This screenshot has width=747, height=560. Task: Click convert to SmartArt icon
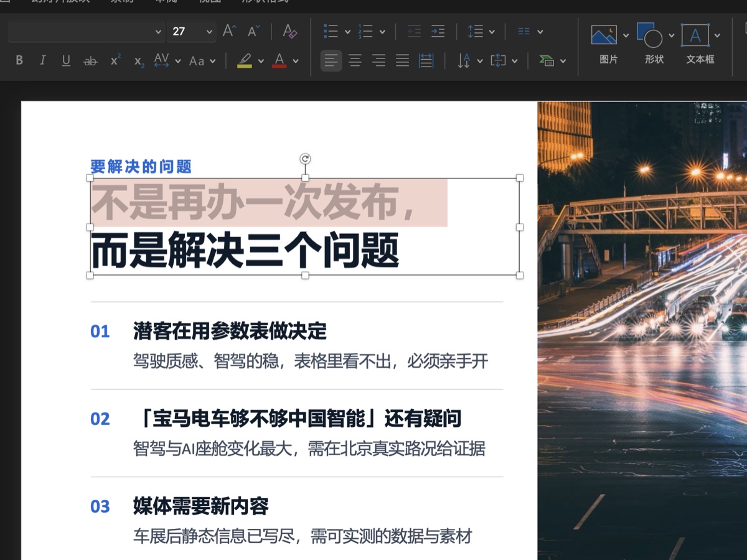click(546, 60)
